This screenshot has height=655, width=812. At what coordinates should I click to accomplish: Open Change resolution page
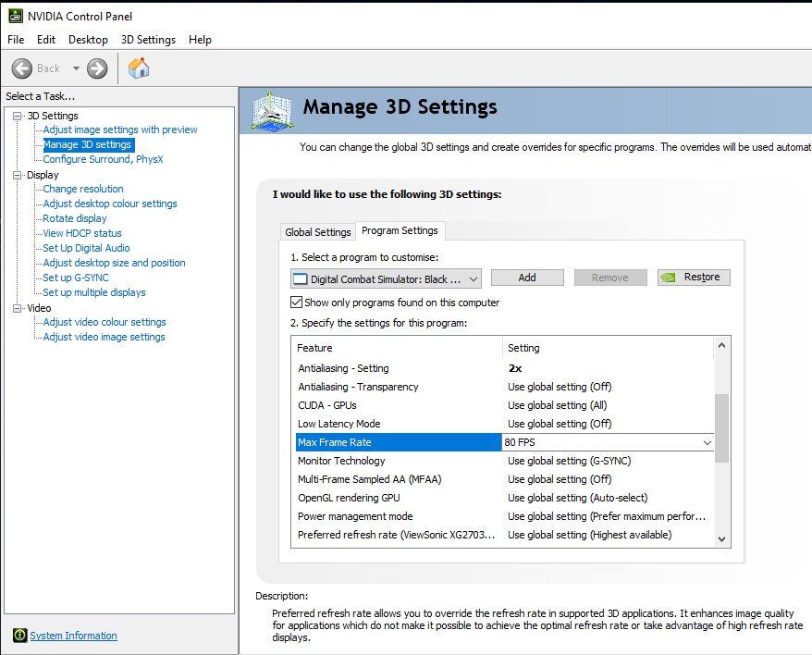pyautogui.click(x=83, y=189)
